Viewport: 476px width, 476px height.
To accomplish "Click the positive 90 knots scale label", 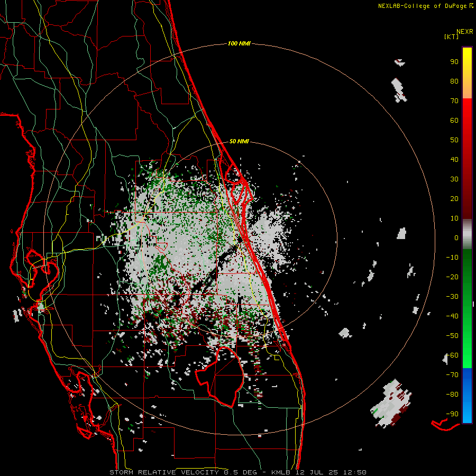I will [x=454, y=62].
